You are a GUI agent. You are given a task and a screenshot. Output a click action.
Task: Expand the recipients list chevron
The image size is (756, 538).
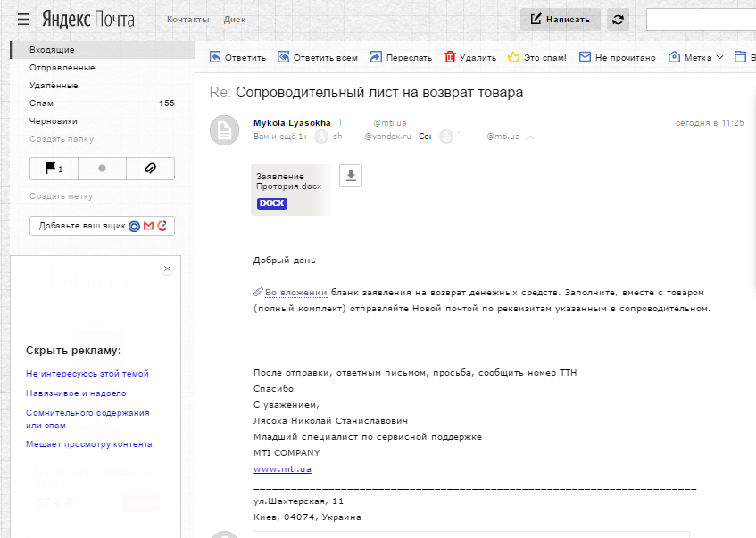pos(530,137)
